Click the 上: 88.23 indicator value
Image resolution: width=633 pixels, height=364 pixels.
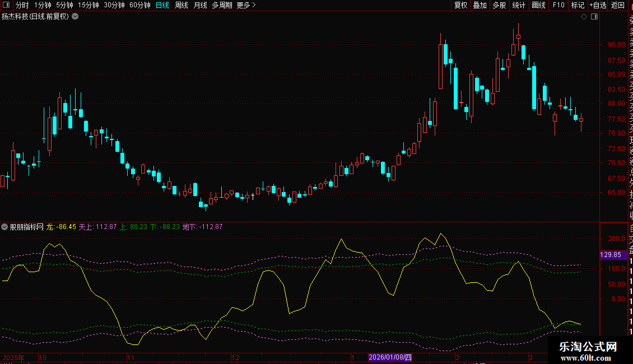click(134, 227)
